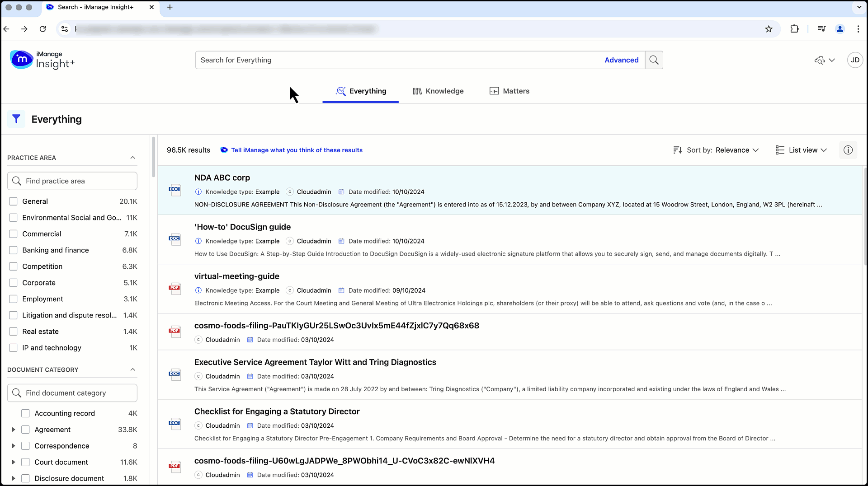Select the filter funnel icon beside Everything
The width and height of the screenshot is (868, 486).
(x=16, y=119)
